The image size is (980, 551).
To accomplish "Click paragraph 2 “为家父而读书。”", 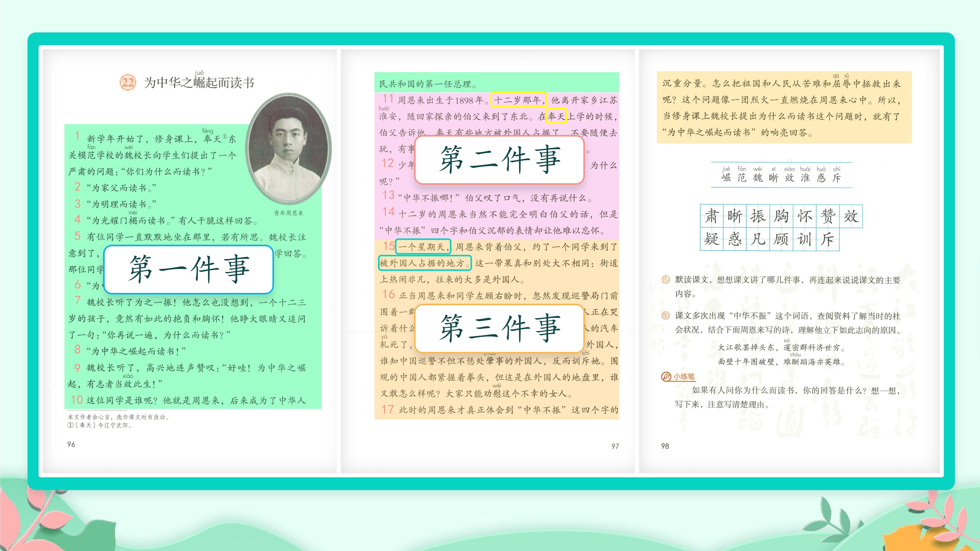I will point(121,188).
